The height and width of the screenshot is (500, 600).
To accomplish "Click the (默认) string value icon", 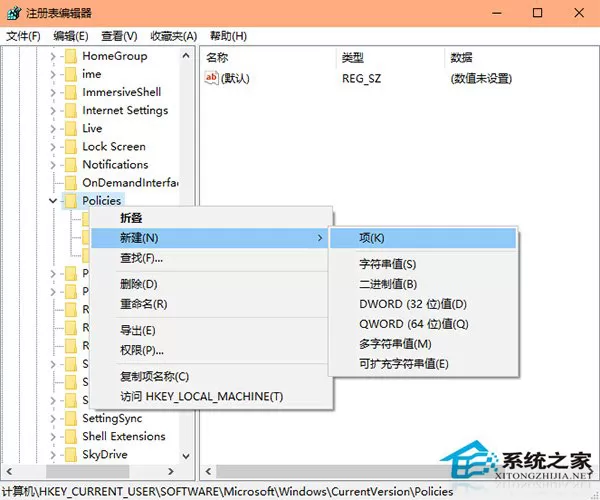I will [211, 78].
